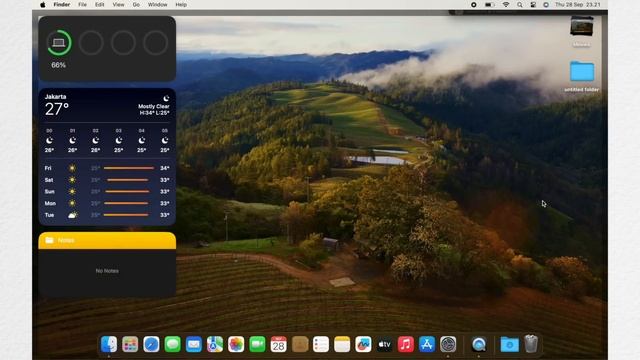This screenshot has height=360, width=640.
Task: Select the untitled folder on the desktop
Action: [x=582, y=72]
